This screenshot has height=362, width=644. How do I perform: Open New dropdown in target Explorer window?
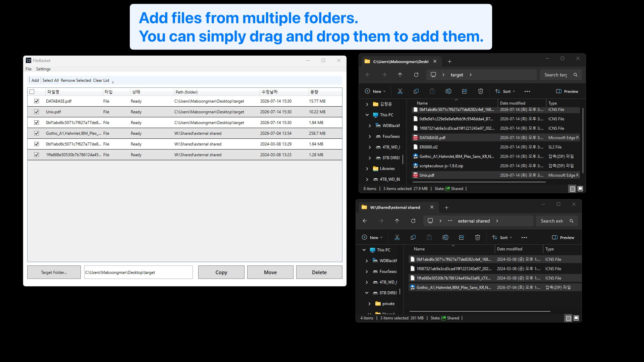point(375,91)
